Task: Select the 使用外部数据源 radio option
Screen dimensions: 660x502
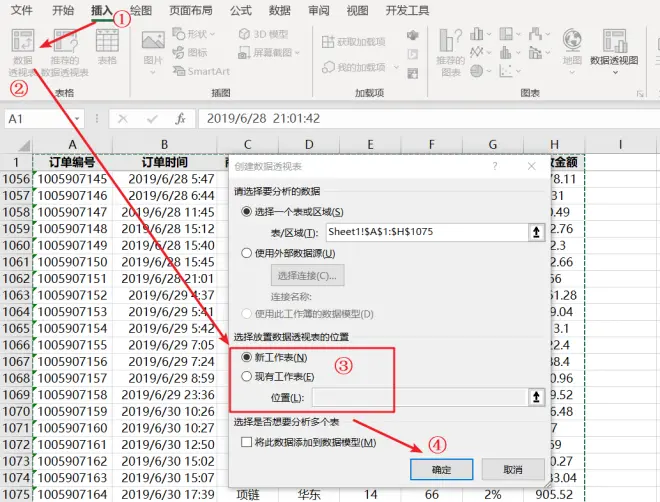Action: tap(246, 253)
